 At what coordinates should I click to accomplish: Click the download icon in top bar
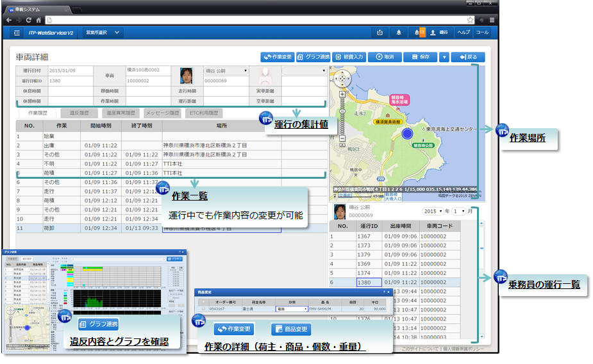pos(380,32)
